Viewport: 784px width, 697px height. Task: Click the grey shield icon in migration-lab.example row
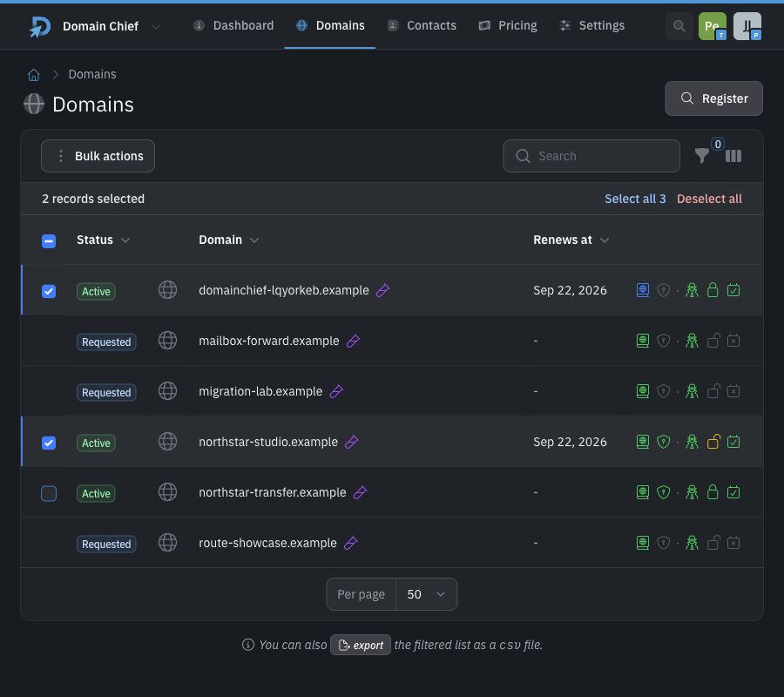[663, 391]
